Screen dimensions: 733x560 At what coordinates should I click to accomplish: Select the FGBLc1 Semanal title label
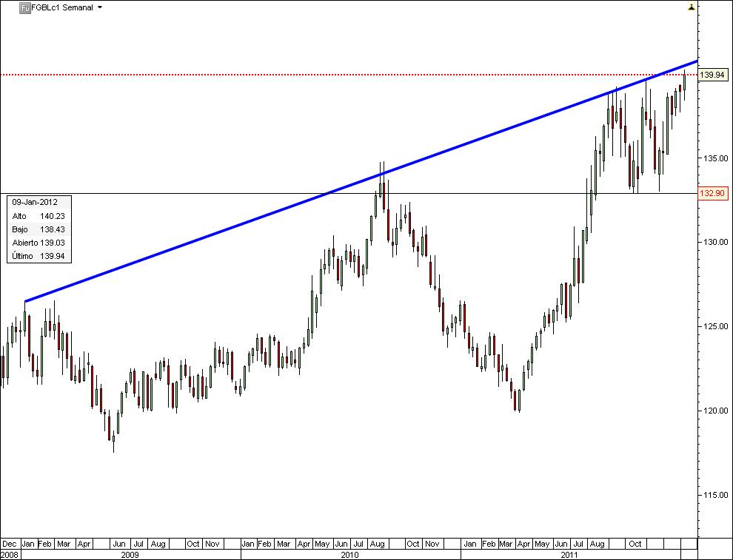[x=61, y=7]
